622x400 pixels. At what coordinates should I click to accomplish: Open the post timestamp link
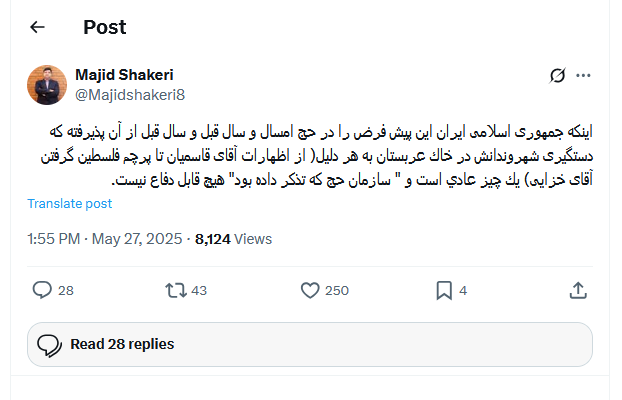(106, 239)
